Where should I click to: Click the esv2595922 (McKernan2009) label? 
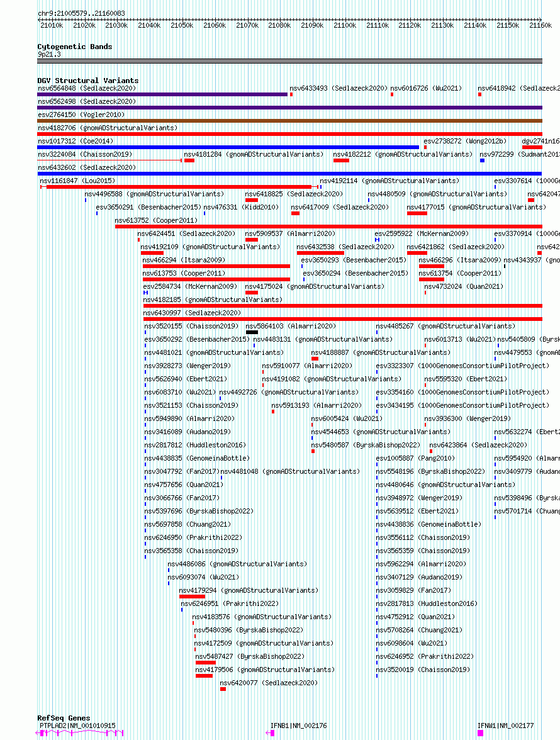click(x=422, y=233)
